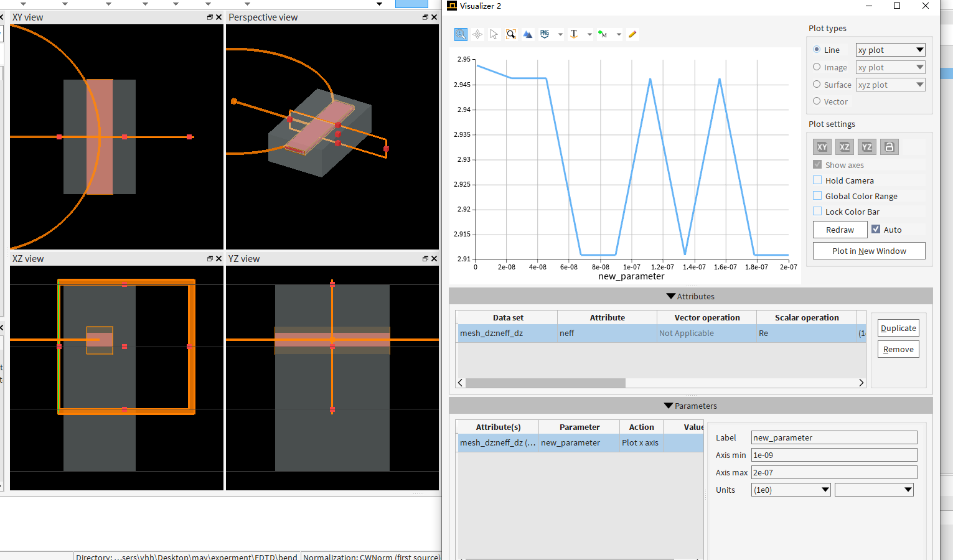Open the Units (1e0) dropdown
This screenshot has width=953, height=560.
(791, 490)
